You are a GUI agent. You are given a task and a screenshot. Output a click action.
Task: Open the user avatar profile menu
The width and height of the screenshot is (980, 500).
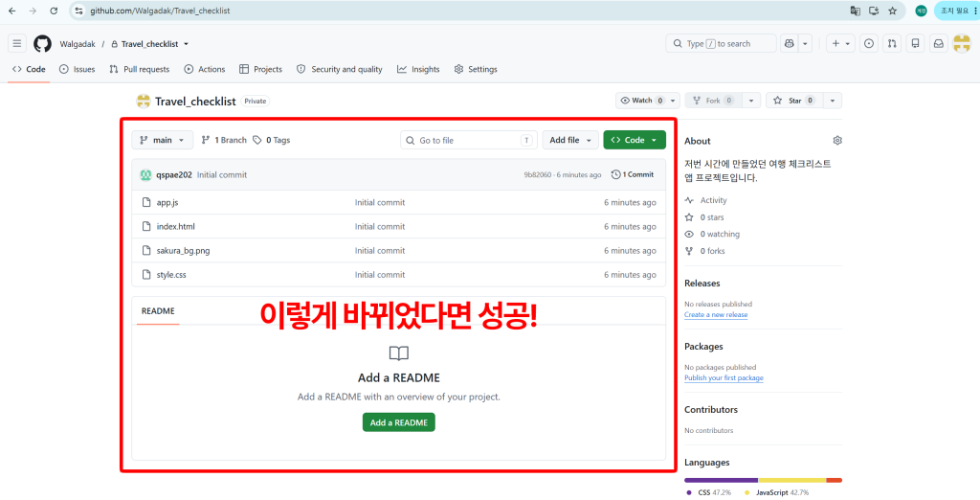coord(961,44)
